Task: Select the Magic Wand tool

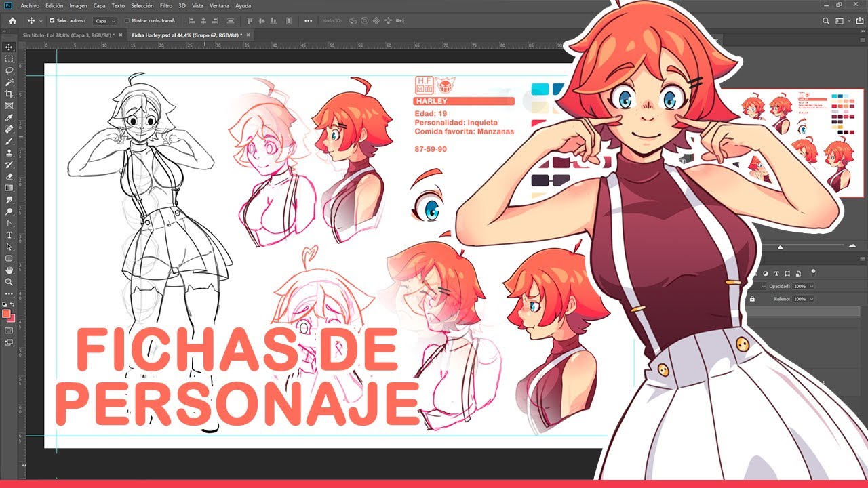Action: (9, 82)
